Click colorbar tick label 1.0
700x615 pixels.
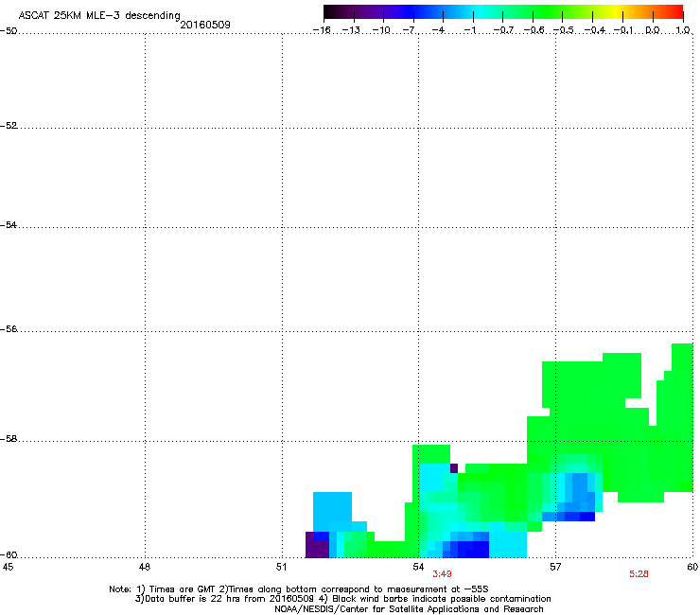pyautogui.click(x=683, y=30)
